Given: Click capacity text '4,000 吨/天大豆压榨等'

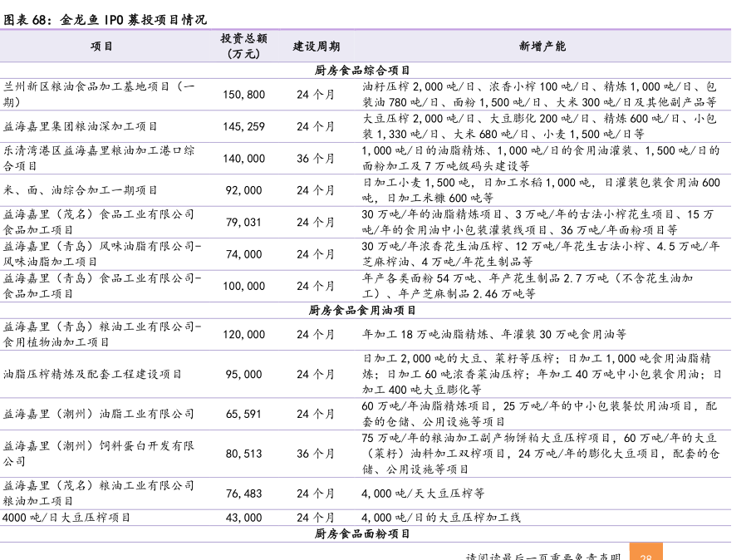Looking at the screenshot, I should tap(424, 494).
